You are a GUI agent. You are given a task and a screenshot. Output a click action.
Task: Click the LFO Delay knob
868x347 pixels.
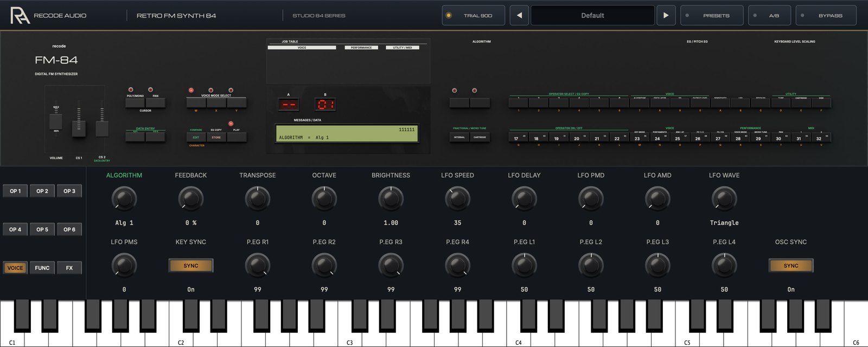coord(524,198)
